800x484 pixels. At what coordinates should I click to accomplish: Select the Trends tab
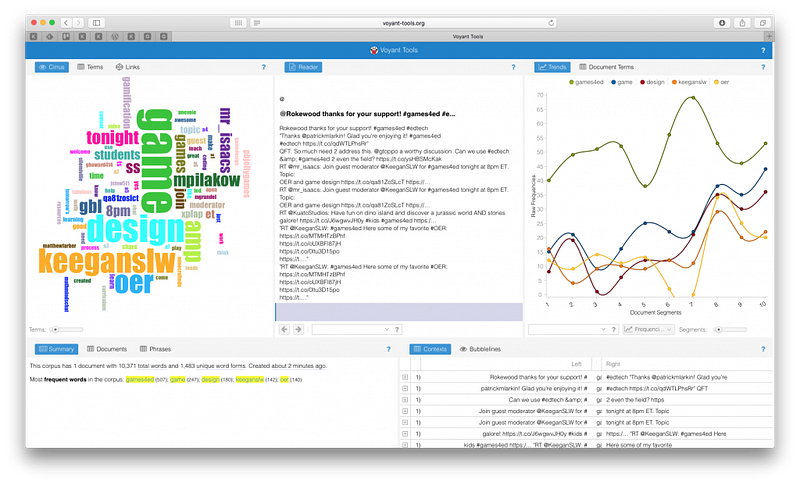tap(552, 67)
